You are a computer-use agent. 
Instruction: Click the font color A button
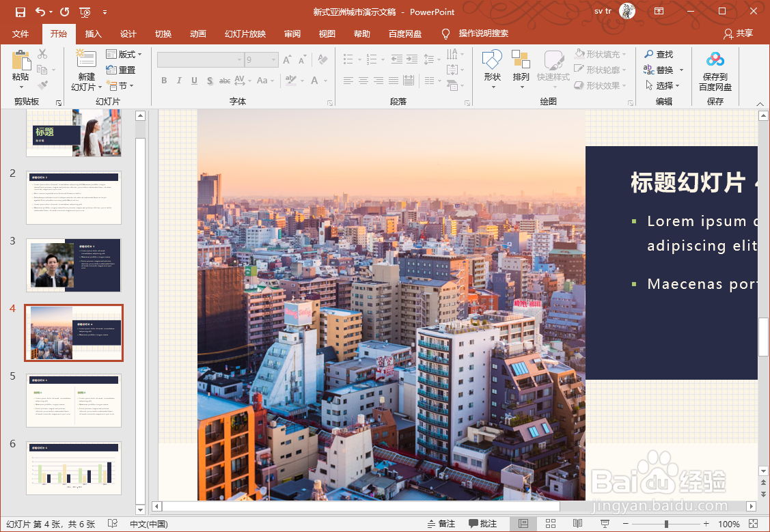click(x=315, y=81)
